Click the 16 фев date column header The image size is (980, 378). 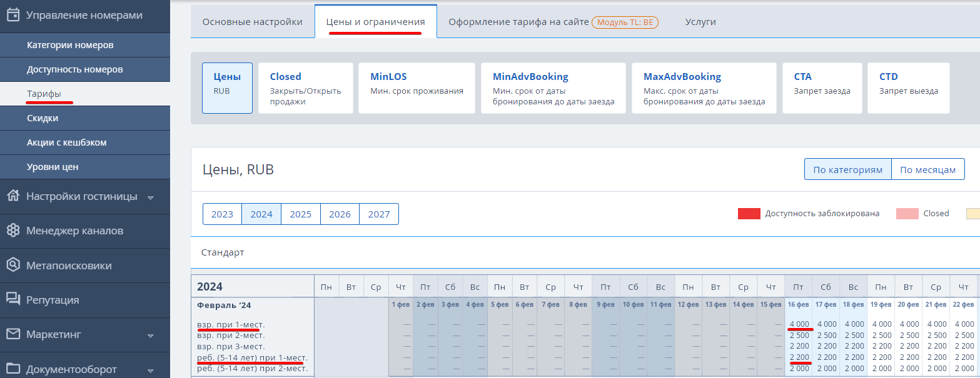click(x=799, y=304)
